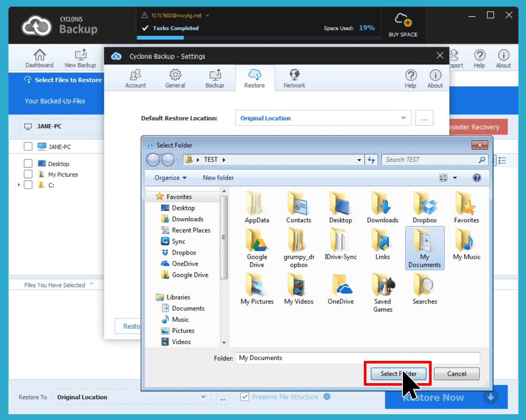Image resolution: width=526 pixels, height=420 pixels.
Task: Open the Saved Games folder icon
Action: [x=383, y=285]
